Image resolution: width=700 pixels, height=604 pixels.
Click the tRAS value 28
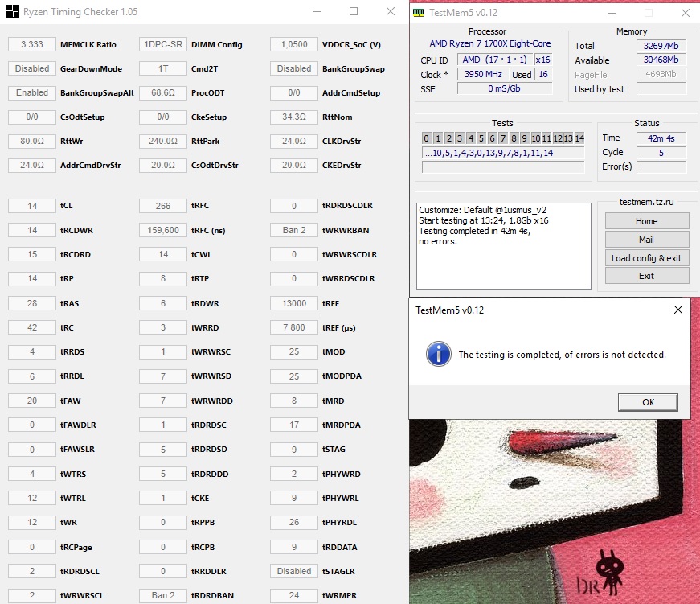tap(32, 303)
